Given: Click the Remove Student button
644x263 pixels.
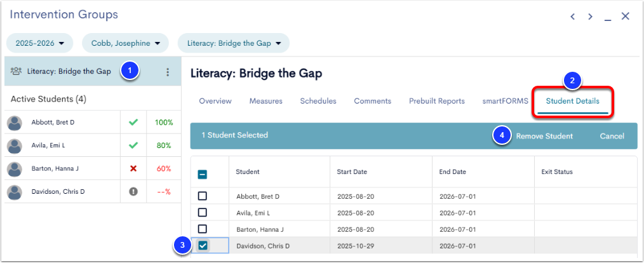Looking at the screenshot, I should (544, 136).
